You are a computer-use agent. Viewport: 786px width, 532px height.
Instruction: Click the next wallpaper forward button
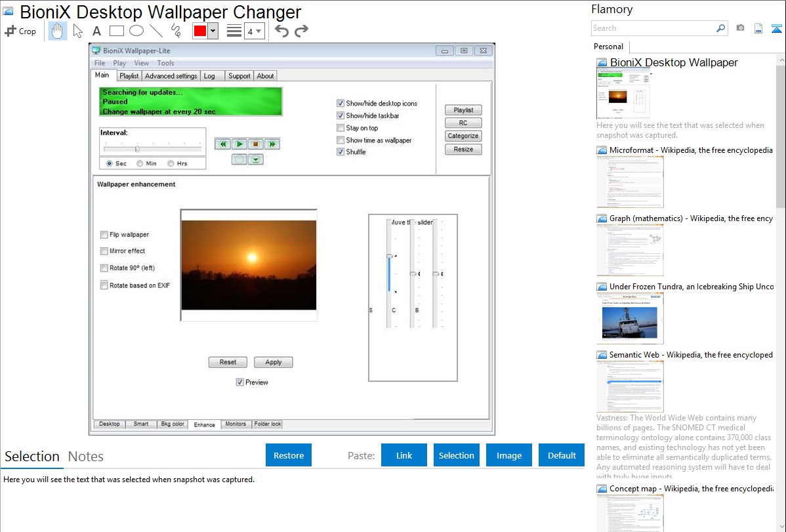coord(272,144)
